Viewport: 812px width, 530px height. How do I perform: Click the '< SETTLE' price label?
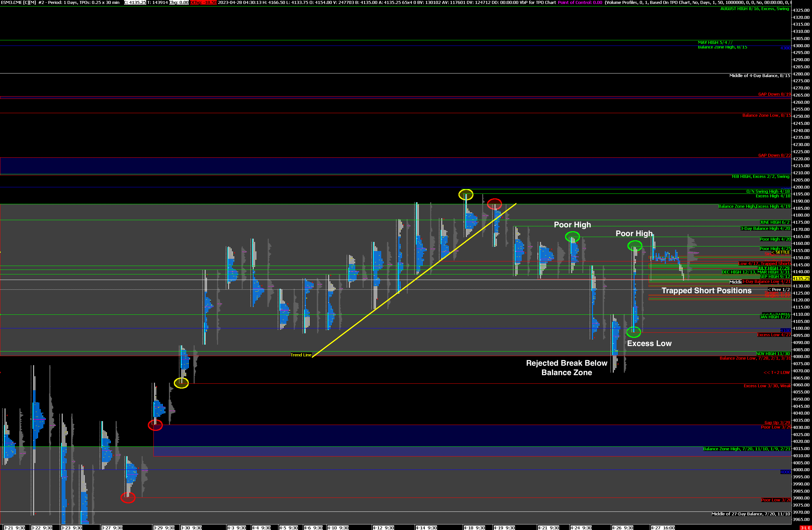[x=781, y=252]
